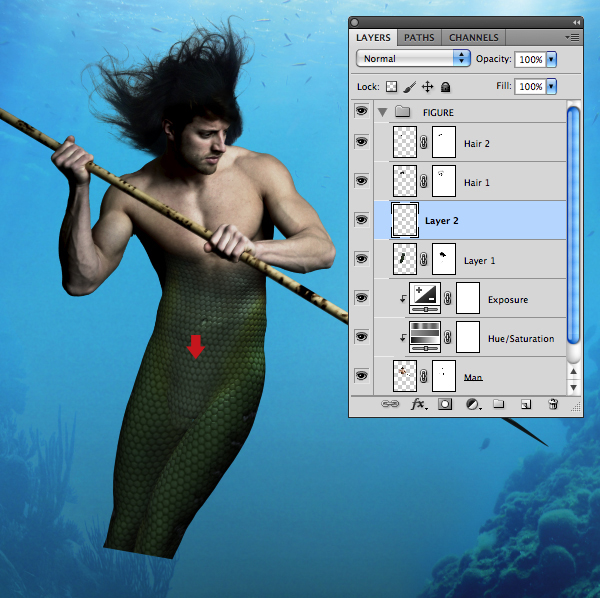Hide the Hair 1 layer eye
Image resolution: width=600 pixels, height=598 pixels.
pyautogui.click(x=361, y=181)
